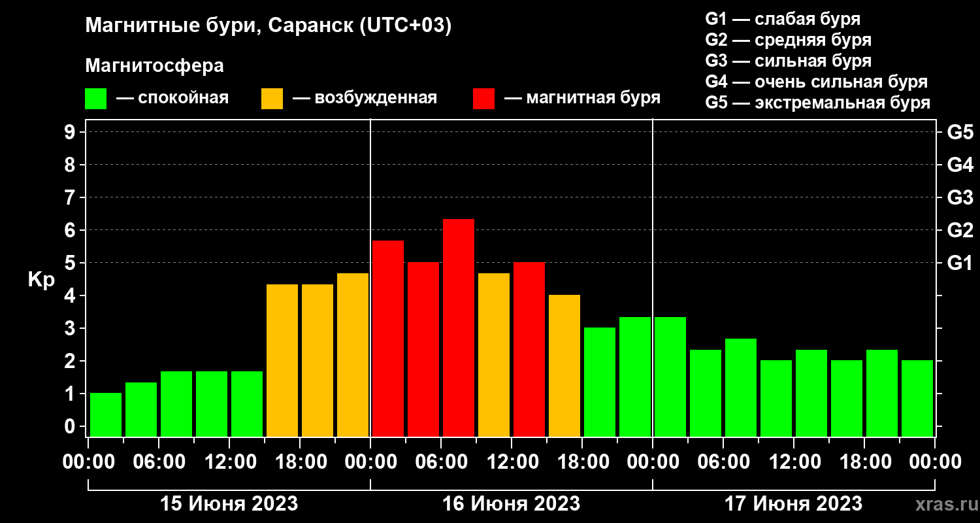Image resolution: width=980 pixels, height=523 pixels.
Task: Click the green bar for 17 June 06:00–09:00
Action: click(741, 388)
